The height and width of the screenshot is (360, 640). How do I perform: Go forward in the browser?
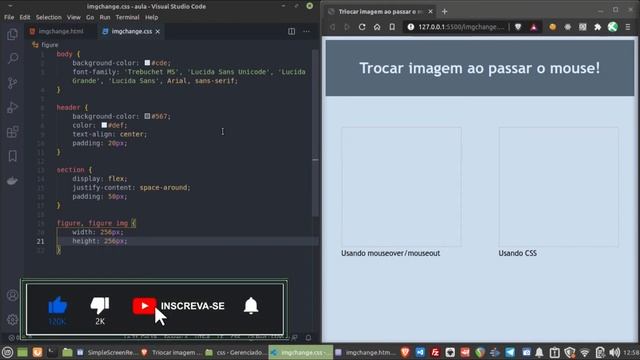coord(347,27)
